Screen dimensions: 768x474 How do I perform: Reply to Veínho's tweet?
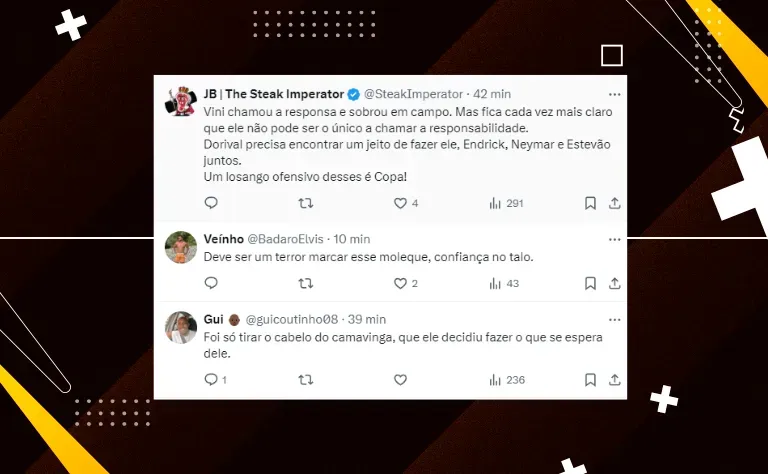click(x=211, y=283)
